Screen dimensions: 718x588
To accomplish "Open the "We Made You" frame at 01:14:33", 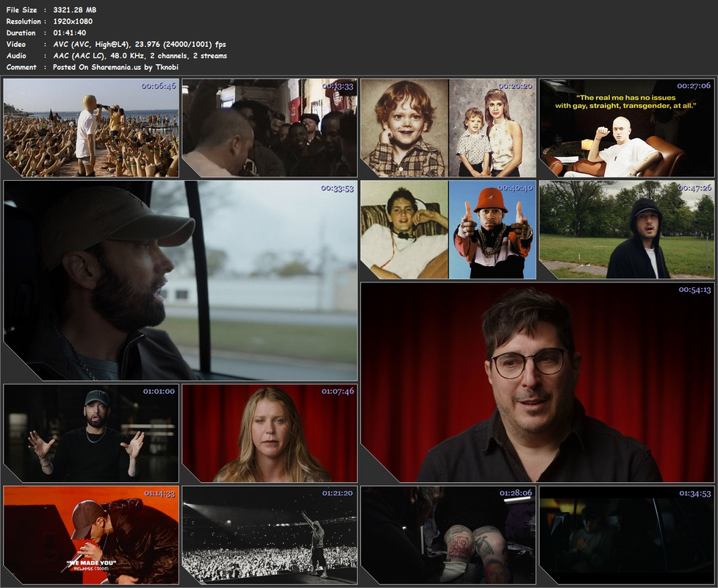I will tap(91, 535).
